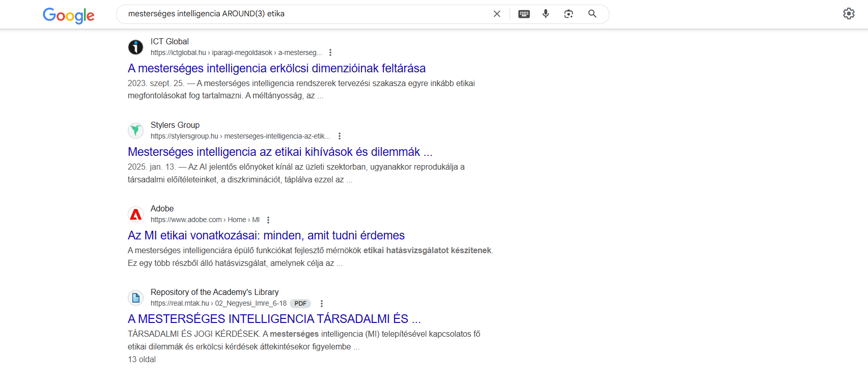Click the ictglobal.hu URL breadcrumb
This screenshot has height=379, width=868.
[x=236, y=52]
